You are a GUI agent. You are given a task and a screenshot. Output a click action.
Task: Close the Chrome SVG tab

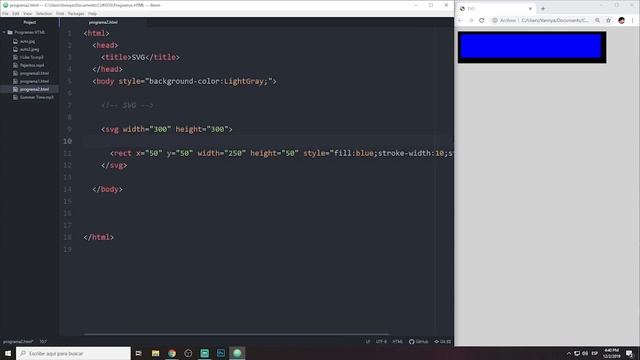point(530,9)
